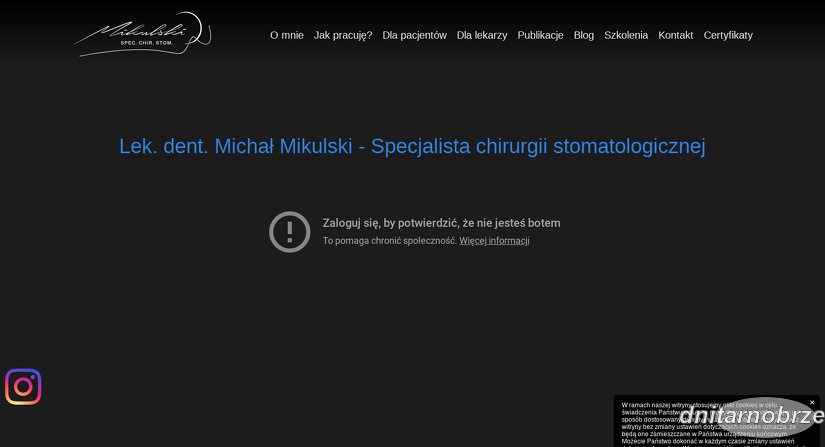
Task: Open the Instagram profile icon
Action: [23, 387]
